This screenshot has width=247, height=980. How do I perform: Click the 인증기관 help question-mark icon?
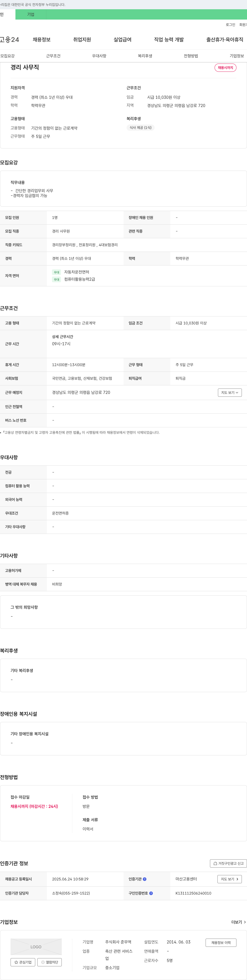click(x=145, y=879)
